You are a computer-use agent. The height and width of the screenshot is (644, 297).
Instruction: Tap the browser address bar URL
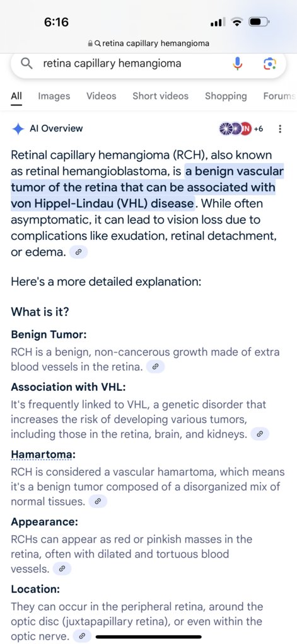pyautogui.click(x=149, y=43)
